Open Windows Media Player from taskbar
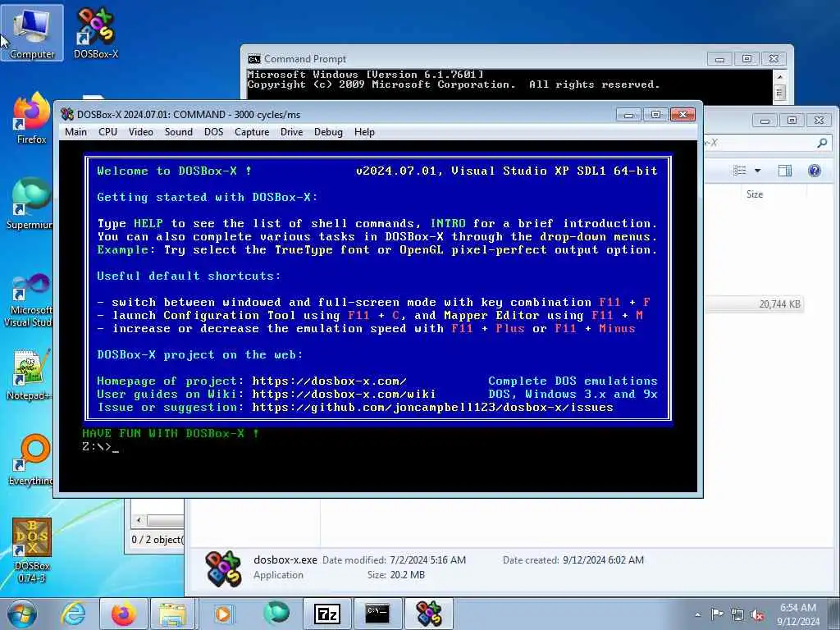Image resolution: width=840 pixels, height=630 pixels. tap(223, 614)
